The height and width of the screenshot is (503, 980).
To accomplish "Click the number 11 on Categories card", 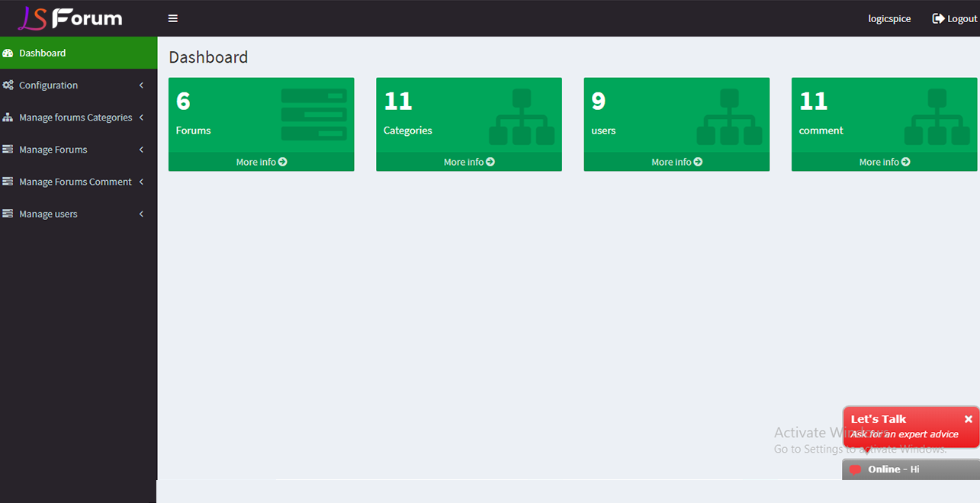I will (x=398, y=101).
